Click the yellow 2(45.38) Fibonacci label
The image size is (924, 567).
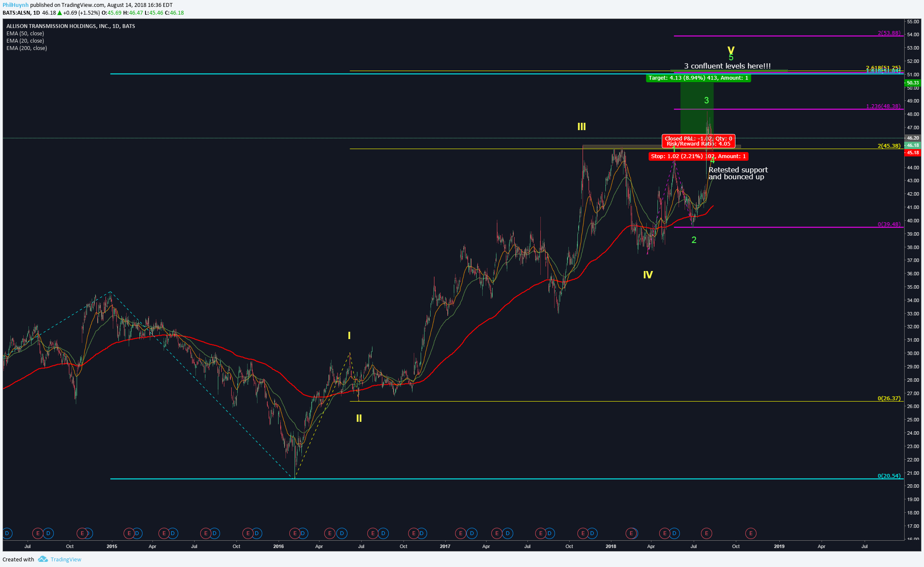click(x=889, y=146)
